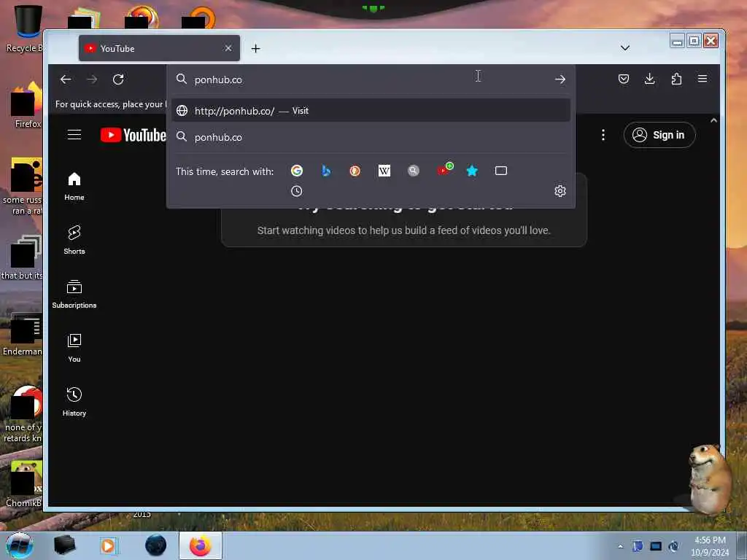Close the YouTube tab
Viewport: 747px width, 560px height.
coord(228,48)
